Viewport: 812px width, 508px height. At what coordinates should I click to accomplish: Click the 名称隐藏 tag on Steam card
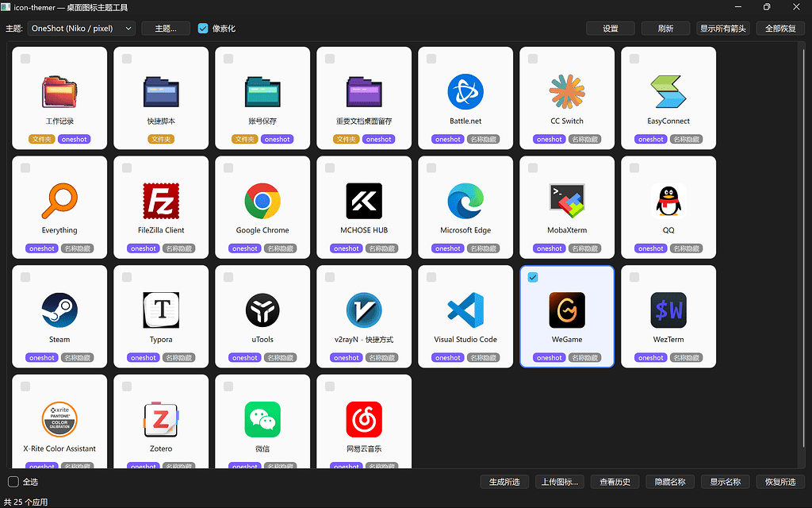pyautogui.click(x=78, y=358)
